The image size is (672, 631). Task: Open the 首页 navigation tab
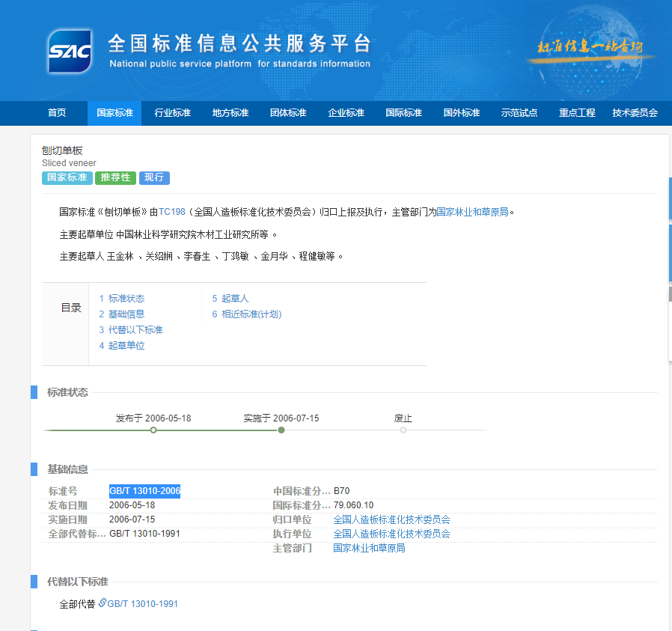57,113
